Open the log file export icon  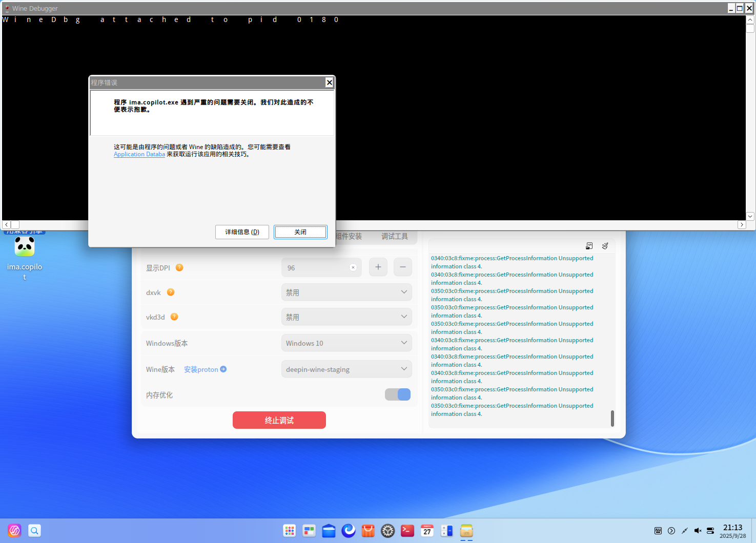click(x=589, y=246)
